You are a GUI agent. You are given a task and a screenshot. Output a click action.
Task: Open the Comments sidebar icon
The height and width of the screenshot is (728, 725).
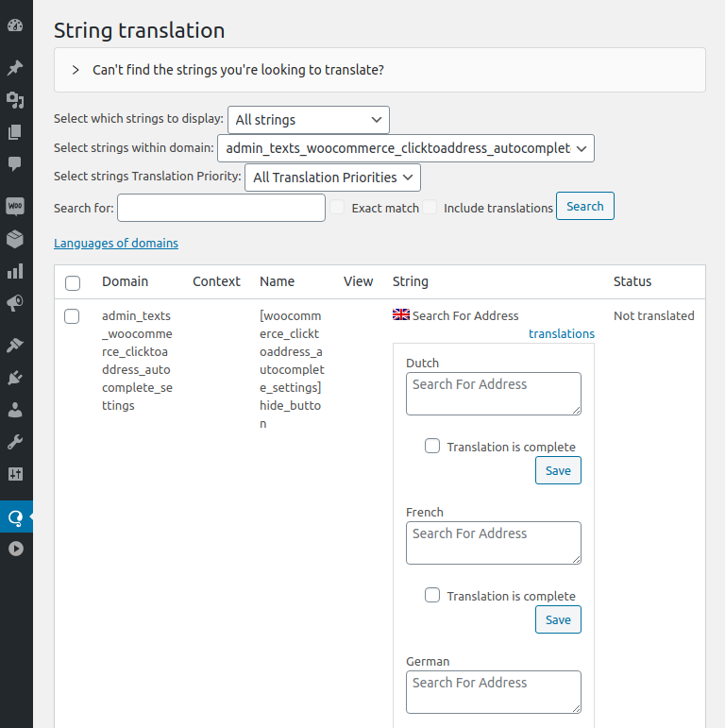click(15, 163)
